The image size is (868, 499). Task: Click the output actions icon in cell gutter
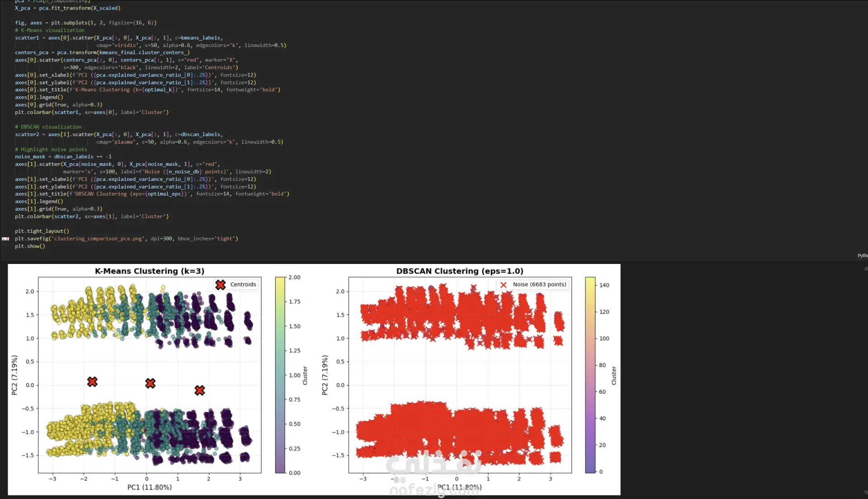(5, 239)
